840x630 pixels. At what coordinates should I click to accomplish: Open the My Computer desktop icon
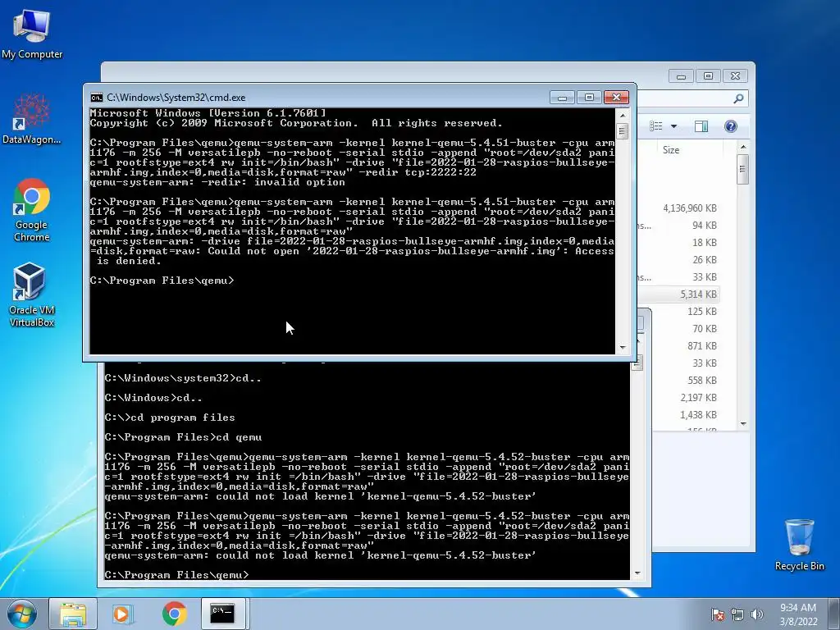pyautogui.click(x=32, y=34)
